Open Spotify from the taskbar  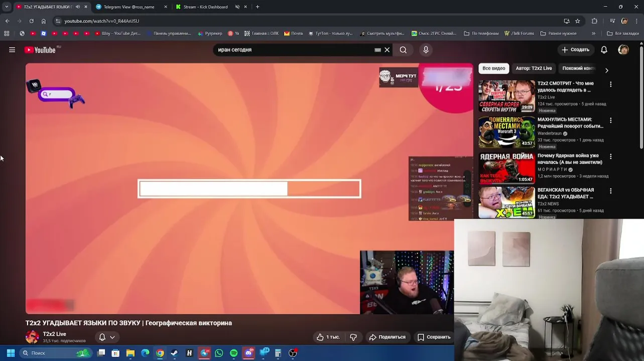[x=233, y=353]
